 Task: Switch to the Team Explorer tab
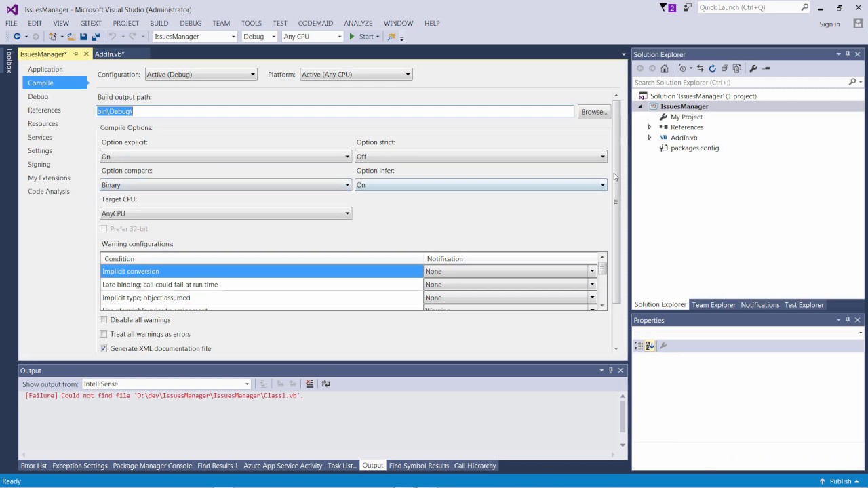tap(713, 305)
